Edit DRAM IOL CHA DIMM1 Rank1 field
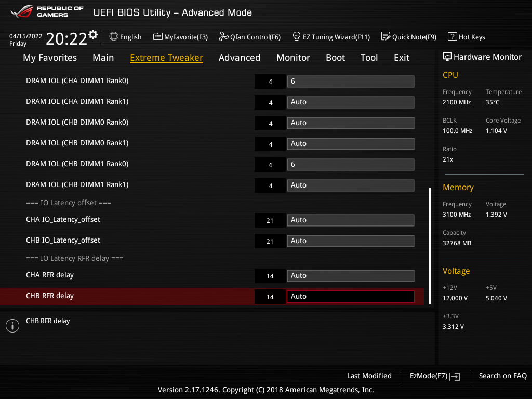The image size is (532, 399). coord(351,102)
